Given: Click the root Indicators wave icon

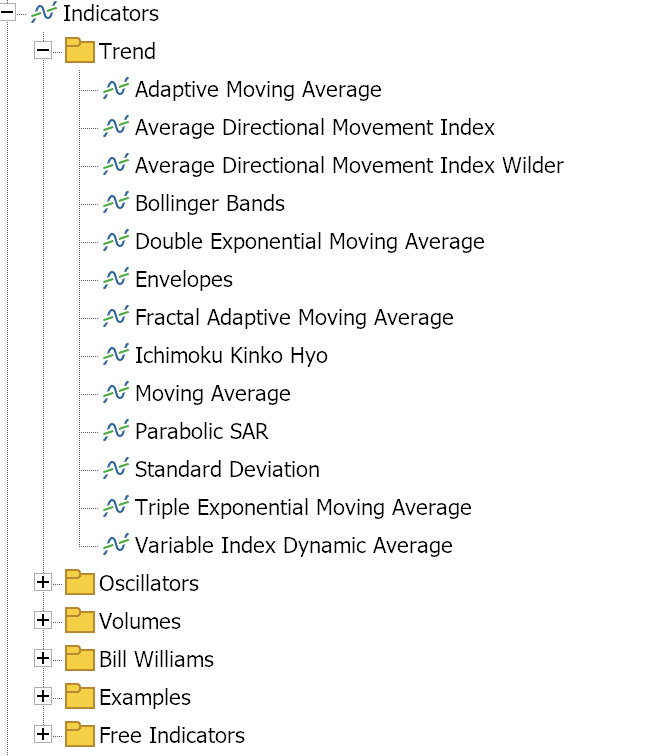Looking at the screenshot, I should pos(44,14).
